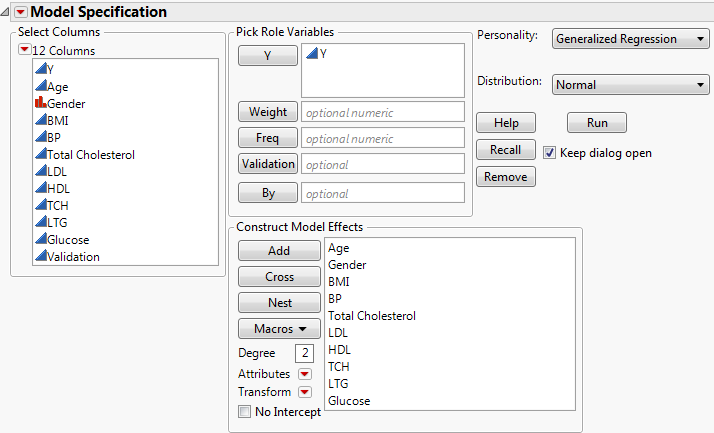Click the red triangle beside 12 Columns
Screen dimensions: 714x433
25,50
